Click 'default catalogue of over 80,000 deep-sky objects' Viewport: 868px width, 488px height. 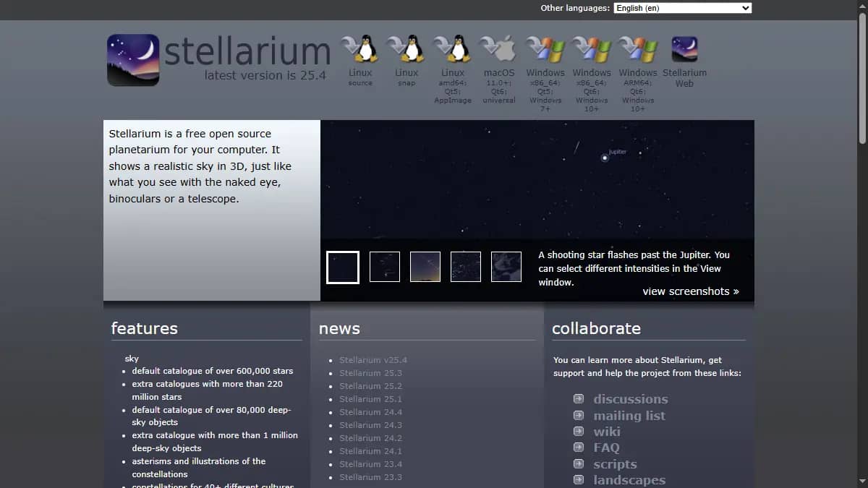point(211,416)
